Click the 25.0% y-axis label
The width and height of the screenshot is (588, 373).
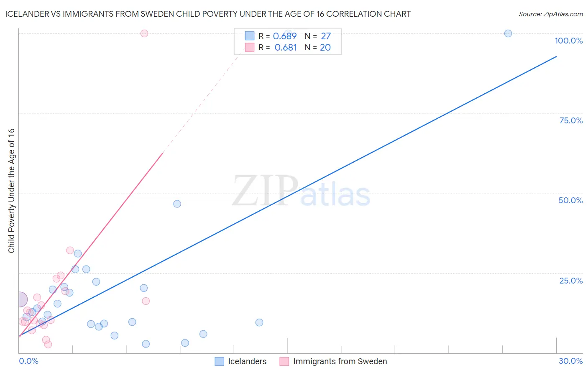click(571, 281)
